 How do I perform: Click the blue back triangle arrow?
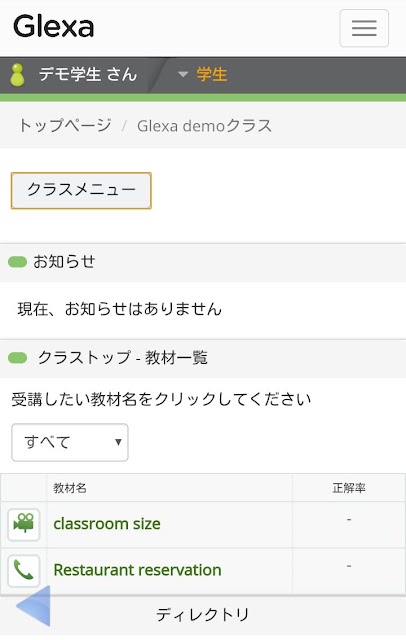pyautogui.click(x=33, y=606)
